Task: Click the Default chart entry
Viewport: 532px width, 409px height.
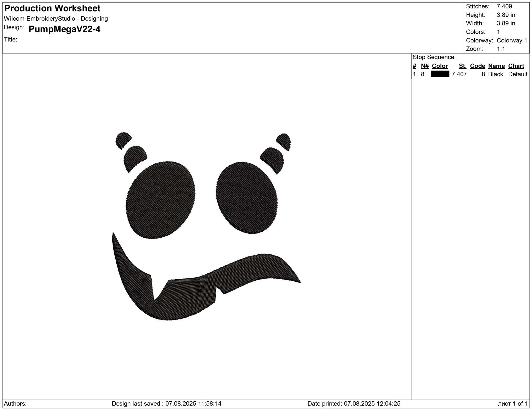Action: coord(518,74)
